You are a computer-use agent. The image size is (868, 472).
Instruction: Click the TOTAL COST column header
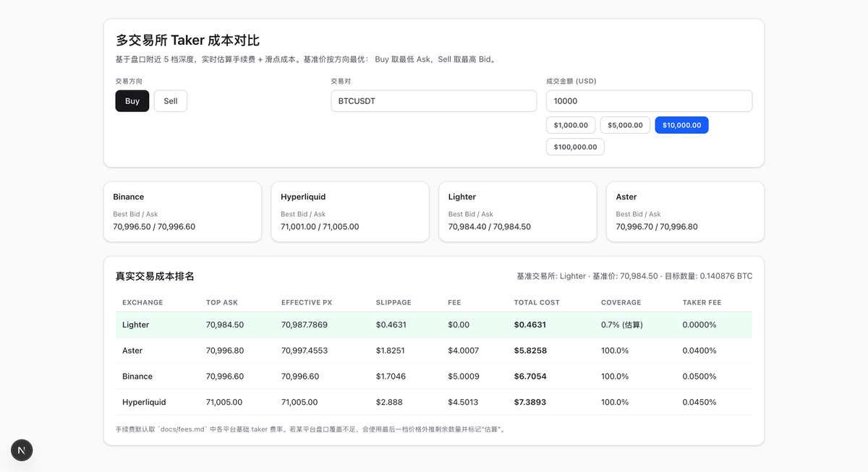point(537,302)
